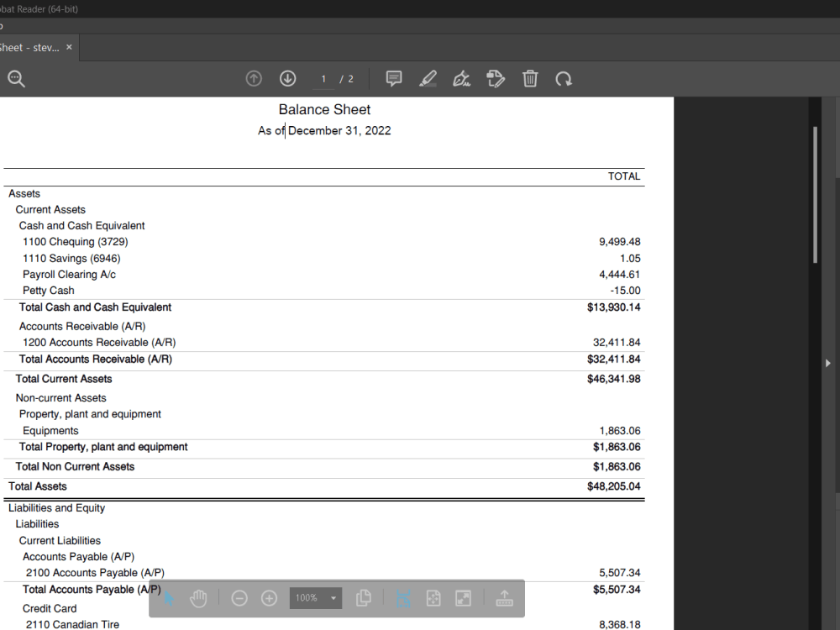Click the '1100 Chequing (3729)' row
The image size is (840, 630).
(x=324, y=242)
